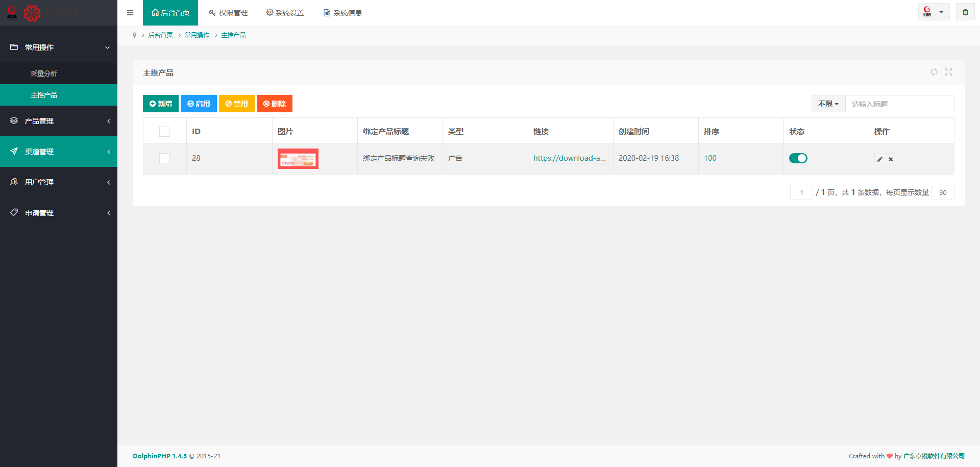Click the green 新增 button
The height and width of the screenshot is (467, 980).
(x=161, y=104)
